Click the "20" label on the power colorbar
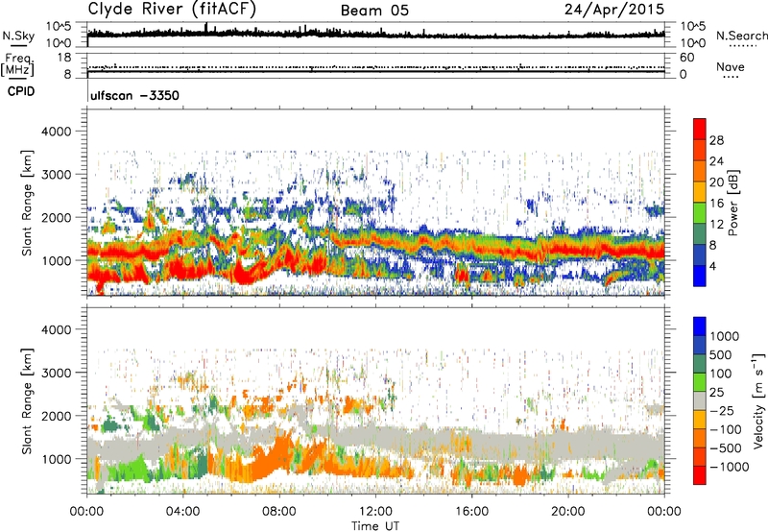The width and height of the screenshot is (768, 532). point(716,182)
